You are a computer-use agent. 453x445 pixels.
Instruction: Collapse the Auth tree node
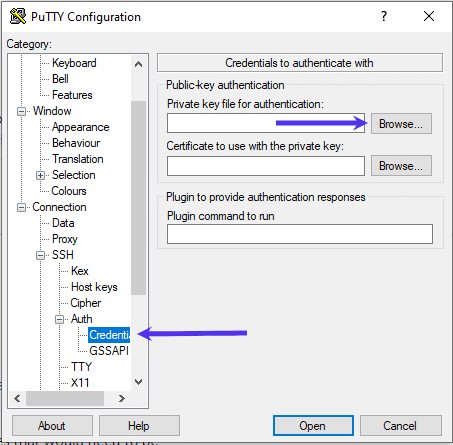59,319
